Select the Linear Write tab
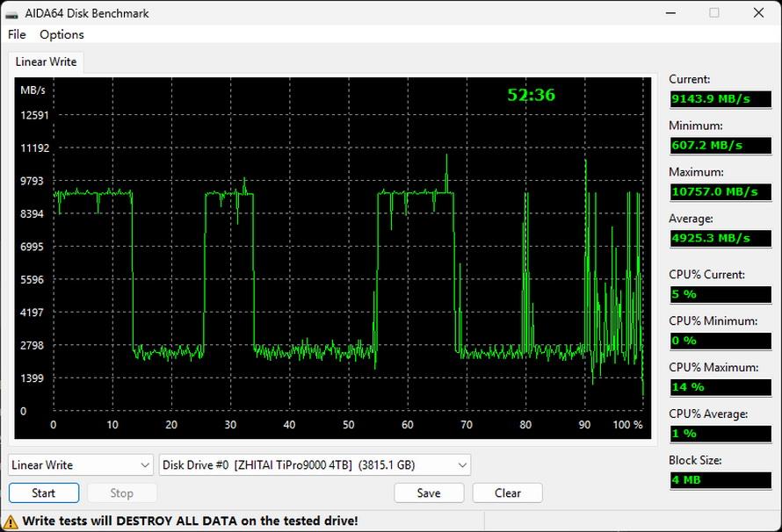This screenshot has width=782, height=532. [x=46, y=61]
